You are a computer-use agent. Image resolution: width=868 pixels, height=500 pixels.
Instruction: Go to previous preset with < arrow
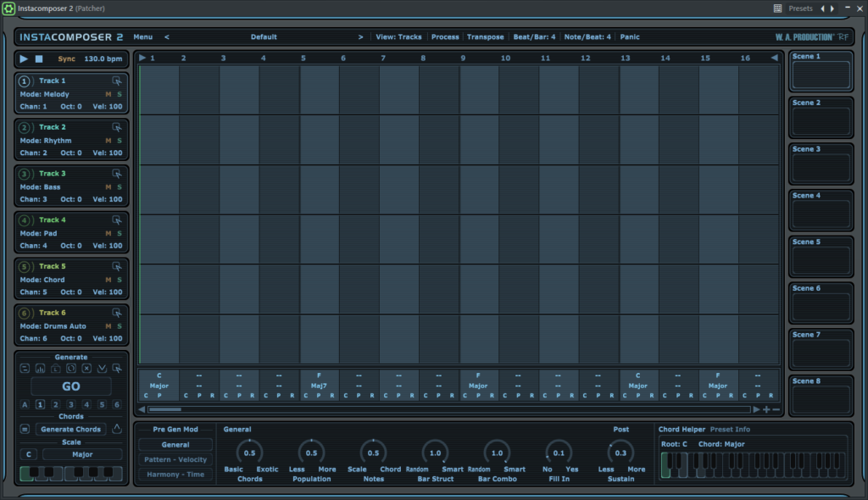click(x=167, y=37)
